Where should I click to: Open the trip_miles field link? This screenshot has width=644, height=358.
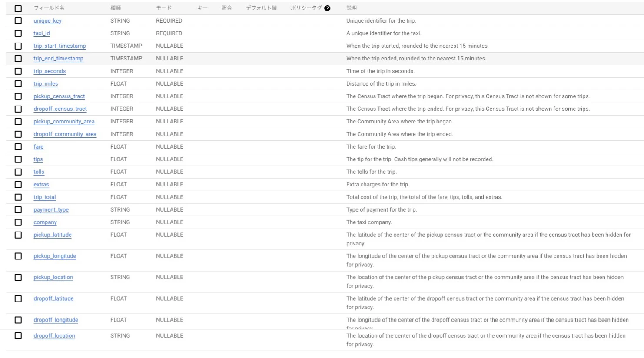(x=46, y=84)
